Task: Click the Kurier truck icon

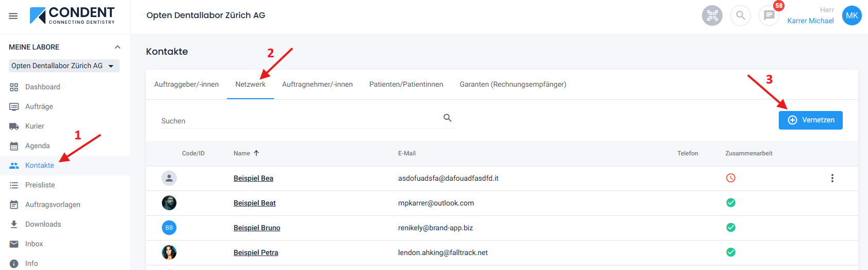Action: pos(14,126)
